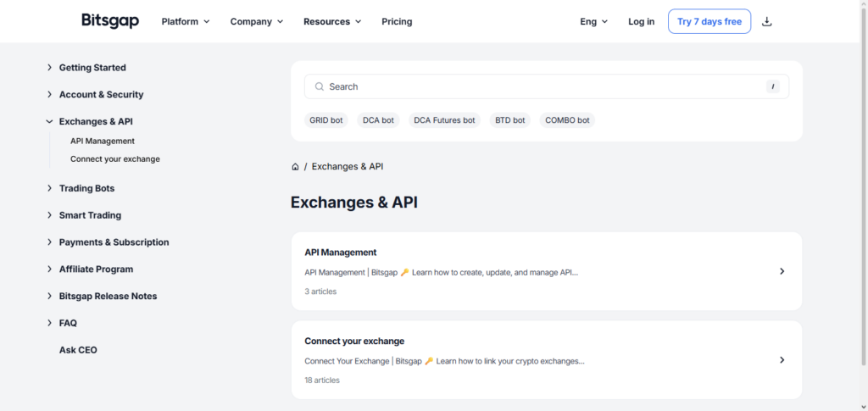Open the Pricing page

pos(397,21)
